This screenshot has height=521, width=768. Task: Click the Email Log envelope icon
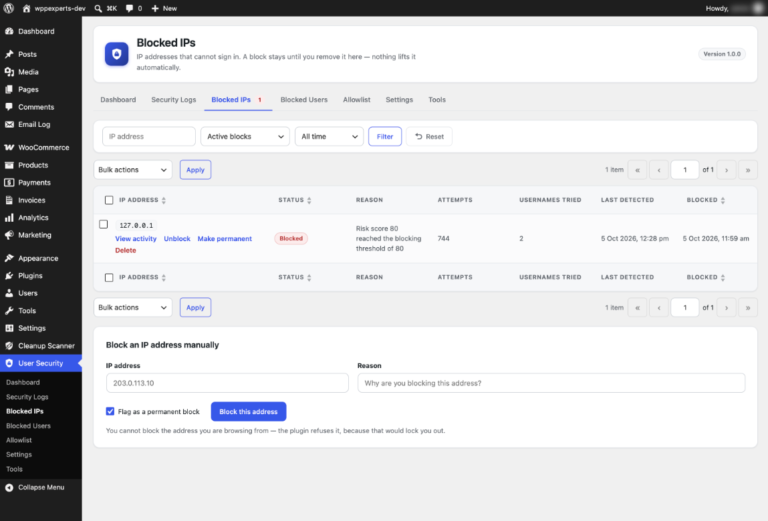coord(9,124)
